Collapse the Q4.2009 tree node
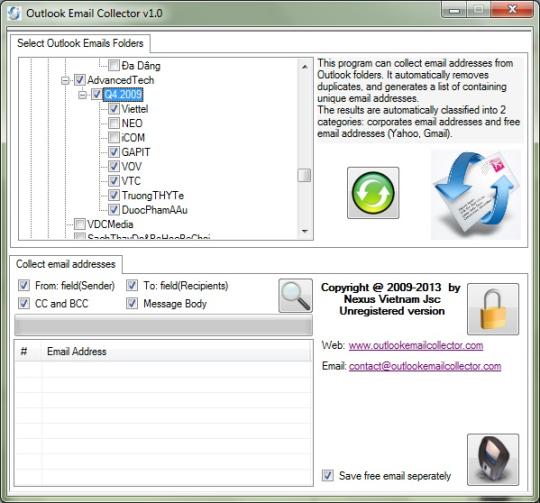 (82, 95)
